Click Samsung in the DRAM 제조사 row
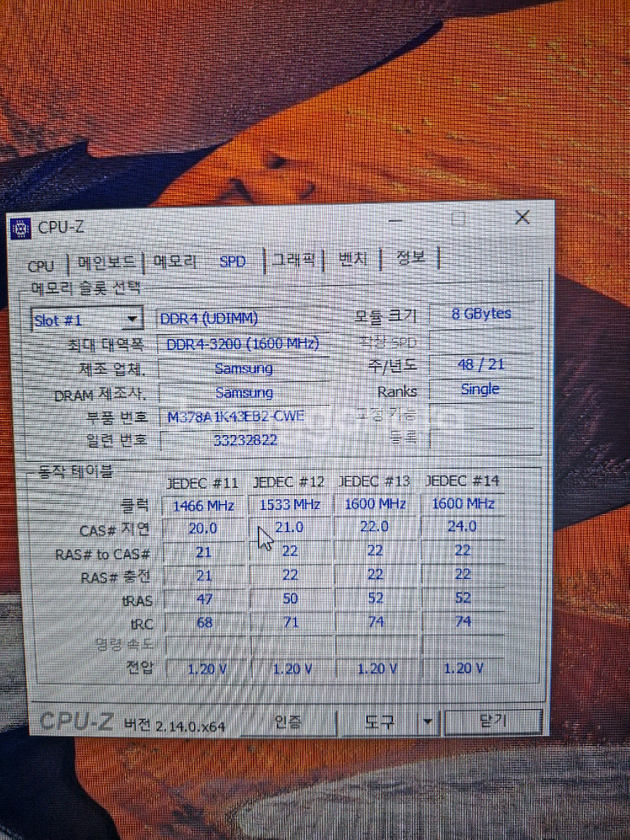 244,392
